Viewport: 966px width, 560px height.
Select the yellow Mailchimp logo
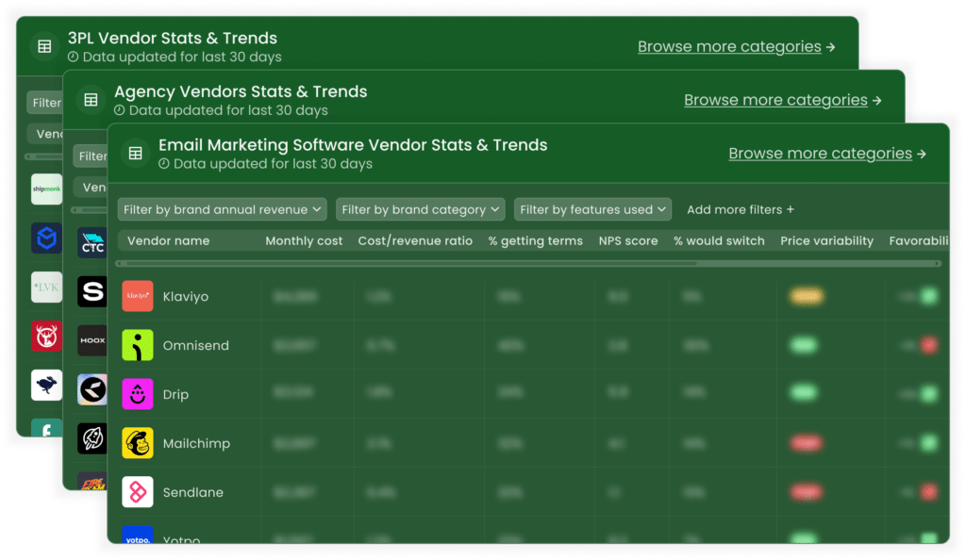[x=138, y=443]
